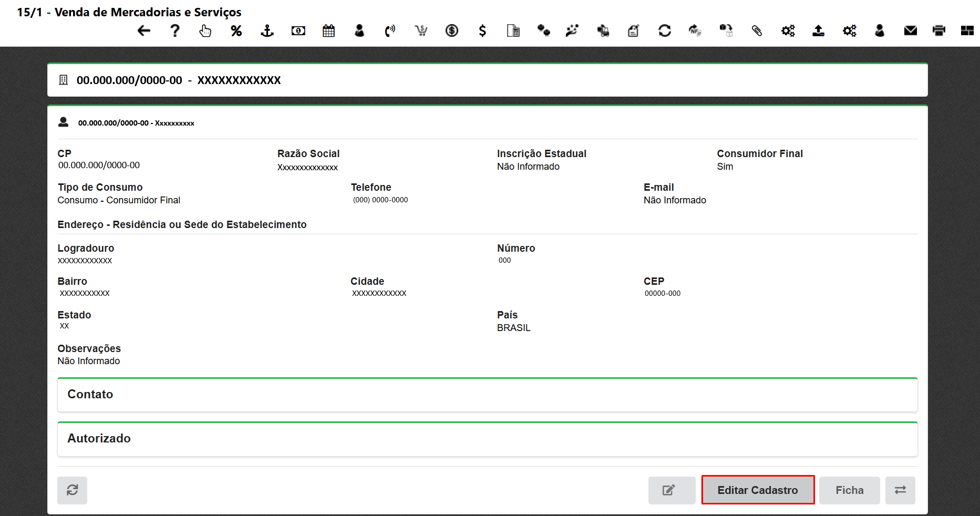
Task: Click the banknote money icon
Action: (298, 31)
